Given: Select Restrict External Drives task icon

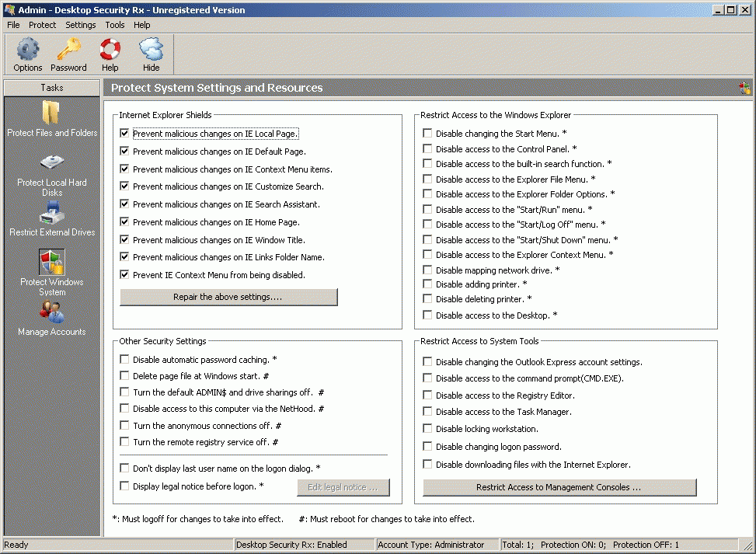Looking at the screenshot, I should [x=51, y=212].
